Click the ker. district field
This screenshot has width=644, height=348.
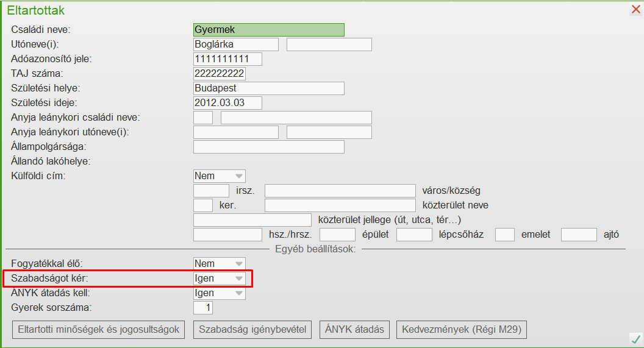click(203, 205)
